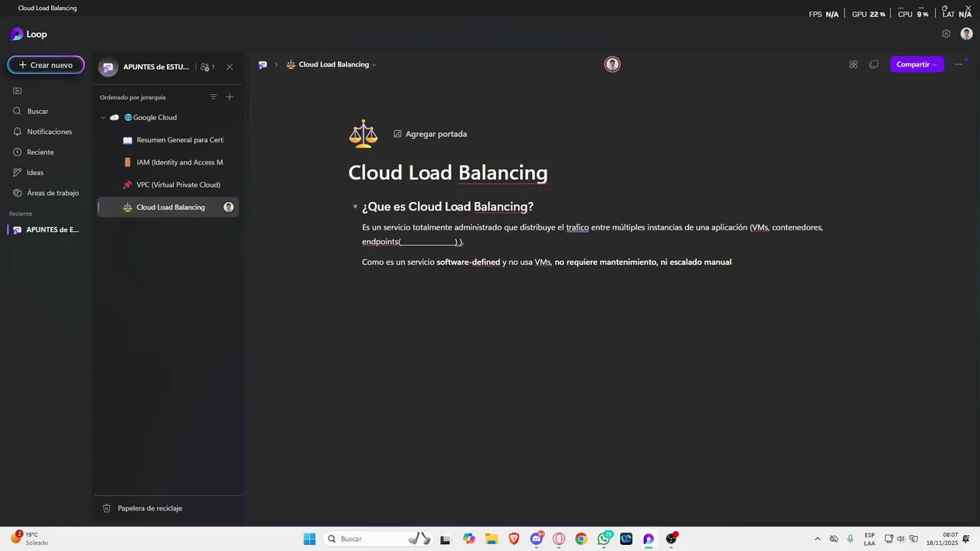Open the more options ellipsis menu
Screen dimensions: 980x551
(x=958, y=64)
